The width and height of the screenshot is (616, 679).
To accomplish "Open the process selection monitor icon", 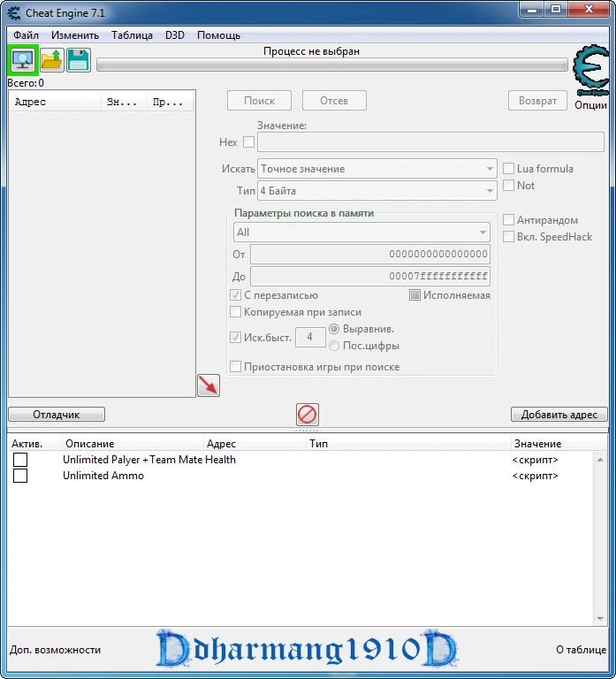I will 22,60.
